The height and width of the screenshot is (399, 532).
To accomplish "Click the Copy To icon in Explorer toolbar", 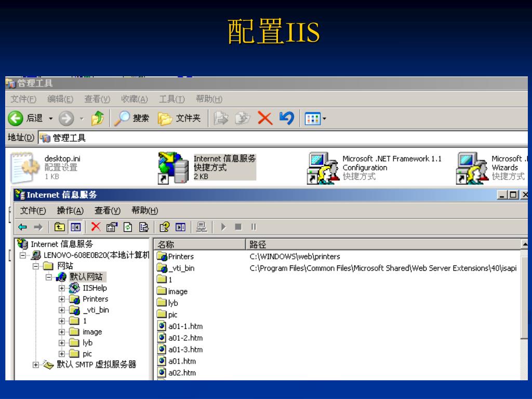I will [x=243, y=118].
